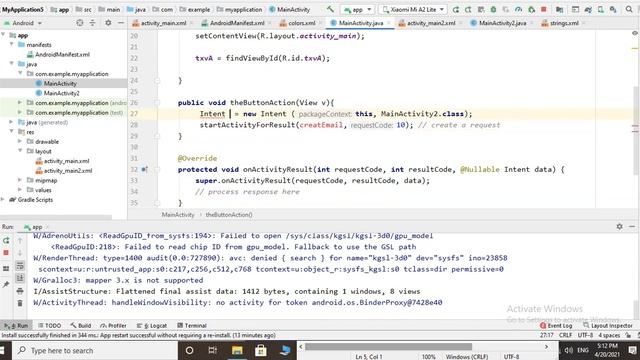This screenshot has width=640, height=360.
Task: Open the AVD Manager phone icon
Action: (x=601, y=9)
